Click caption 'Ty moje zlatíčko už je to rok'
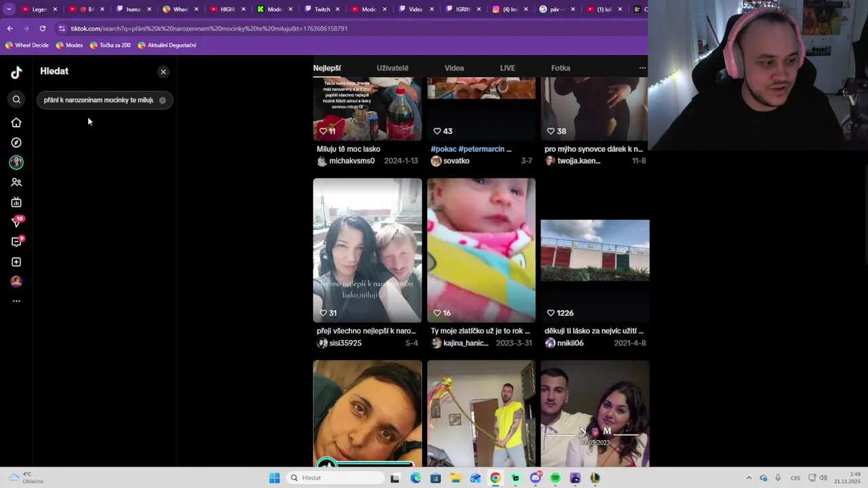The height and width of the screenshot is (488, 868). click(x=480, y=331)
